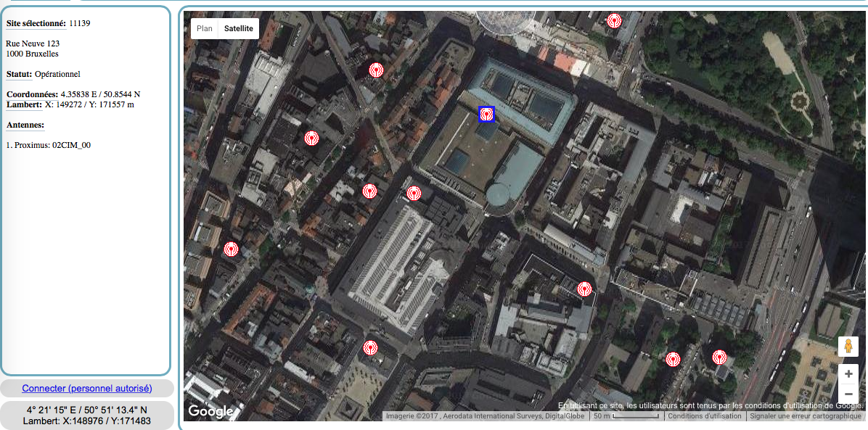Select the rightmost antenna marker on the map
The width and height of the screenshot is (868, 430).
tap(719, 357)
